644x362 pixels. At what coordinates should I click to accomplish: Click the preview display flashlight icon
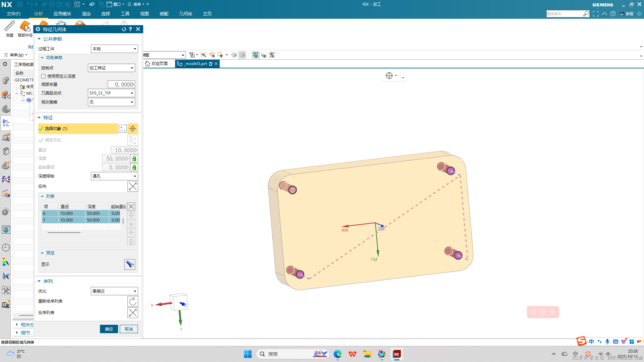point(130,264)
